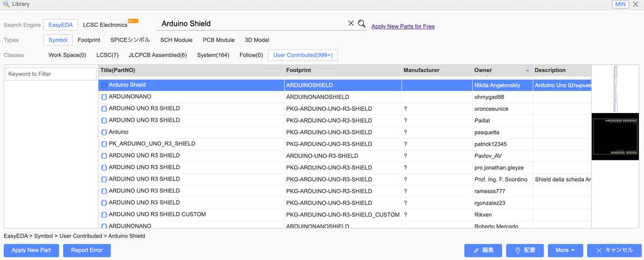644x260 pixels.
Task: Click the Apply New Part button
Action: pyautogui.click(x=31, y=250)
